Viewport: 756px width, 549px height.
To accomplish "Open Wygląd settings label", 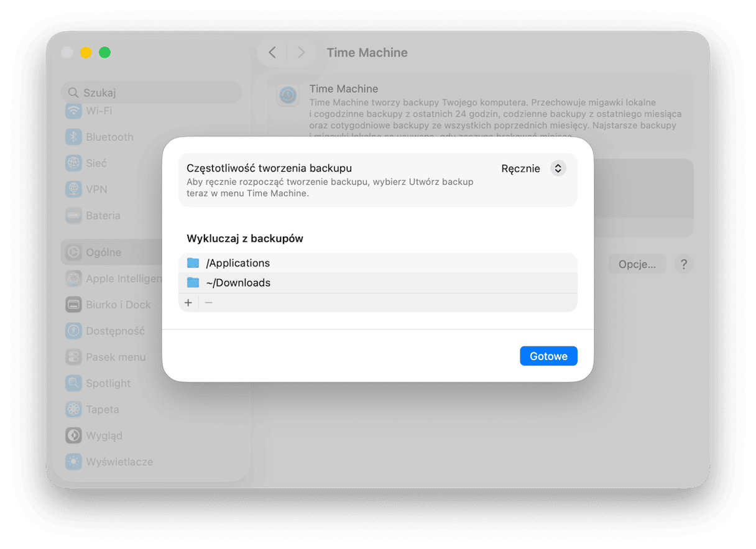I will [104, 436].
